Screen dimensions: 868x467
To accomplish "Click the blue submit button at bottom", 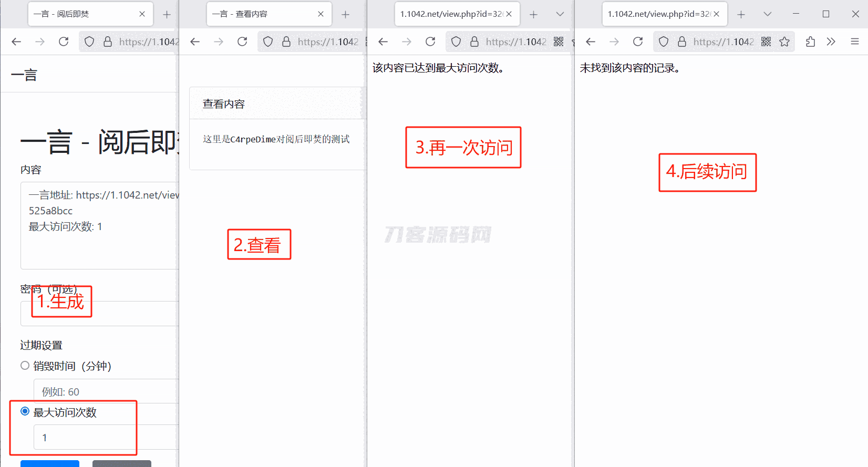I will pyautogui.click(x=50, y=463).
